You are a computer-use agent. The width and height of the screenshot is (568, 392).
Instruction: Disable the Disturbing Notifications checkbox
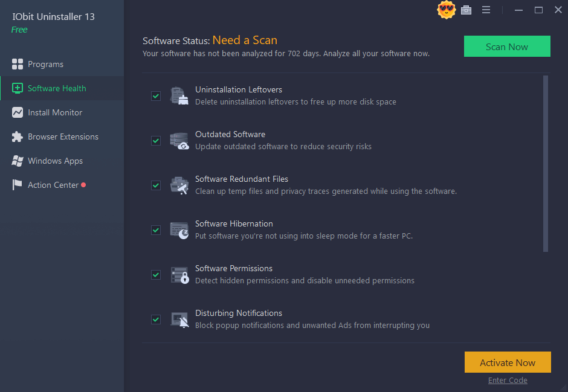(156, 320)
